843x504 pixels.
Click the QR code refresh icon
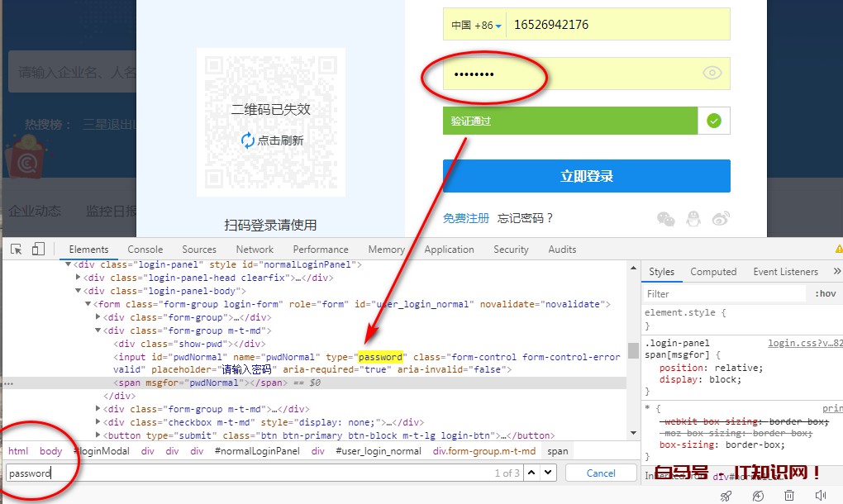coord(248,140)
